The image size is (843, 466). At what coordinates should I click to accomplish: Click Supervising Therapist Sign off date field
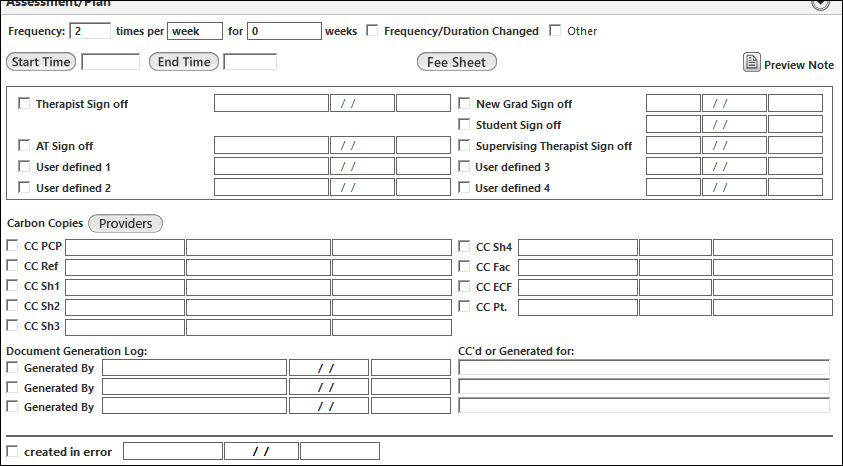734,145
